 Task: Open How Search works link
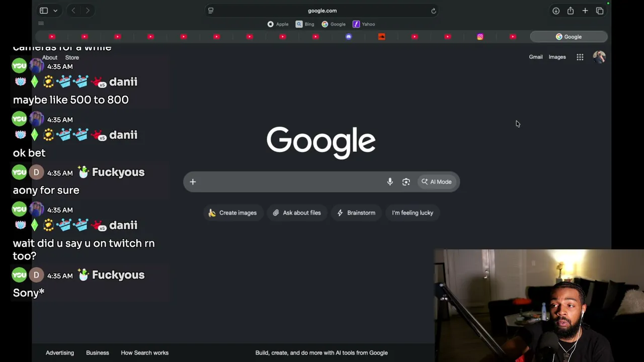pos(145,353)
